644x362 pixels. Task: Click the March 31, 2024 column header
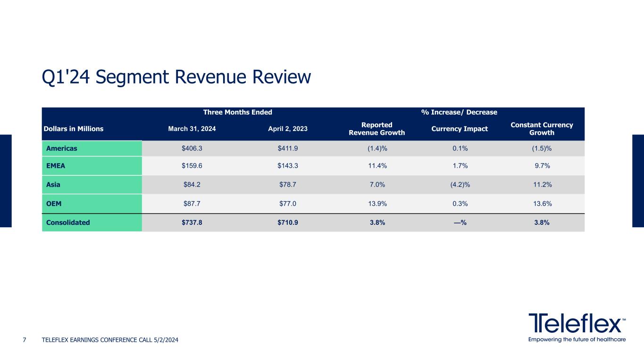click(192, 129)
